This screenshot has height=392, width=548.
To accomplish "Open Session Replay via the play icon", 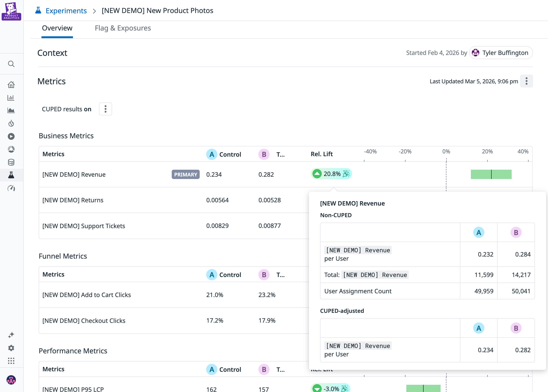I will 11,136.
